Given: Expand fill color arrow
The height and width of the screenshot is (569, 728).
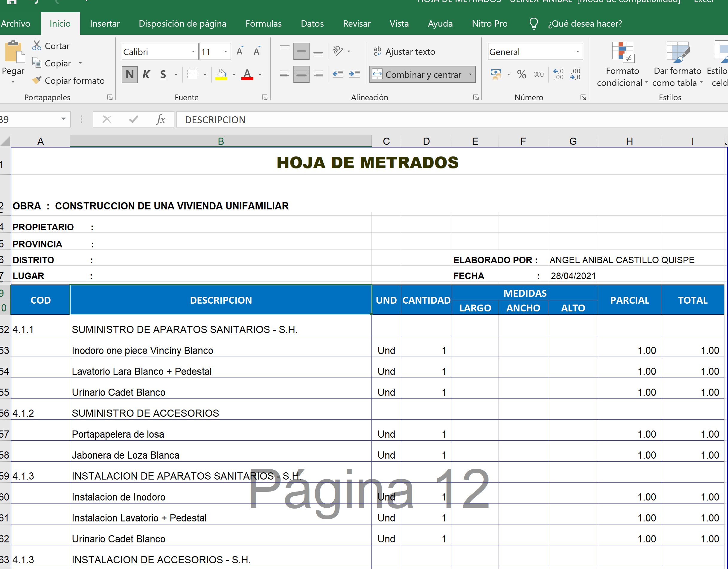Looking at the screenshot, I should coord(234,75).
